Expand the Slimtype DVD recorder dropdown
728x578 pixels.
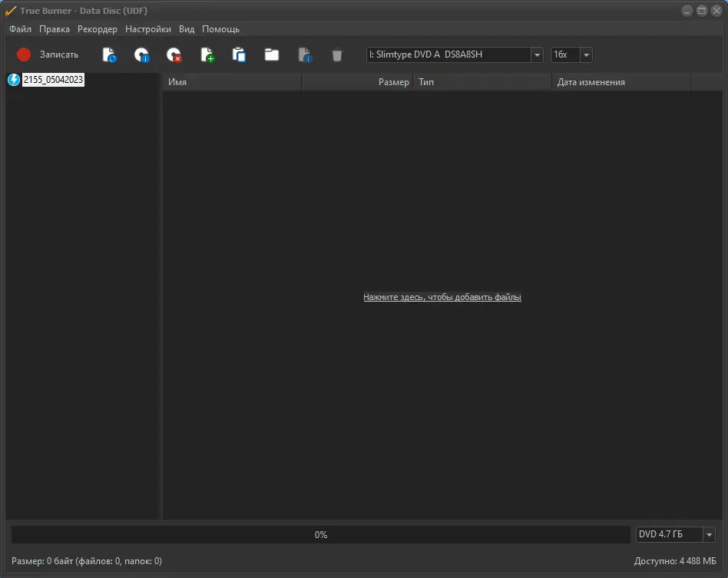[x=538, y=54]
